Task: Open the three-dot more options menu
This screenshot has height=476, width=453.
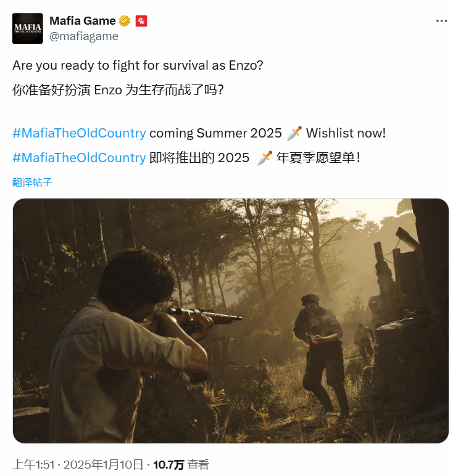Action: point(441,20)
